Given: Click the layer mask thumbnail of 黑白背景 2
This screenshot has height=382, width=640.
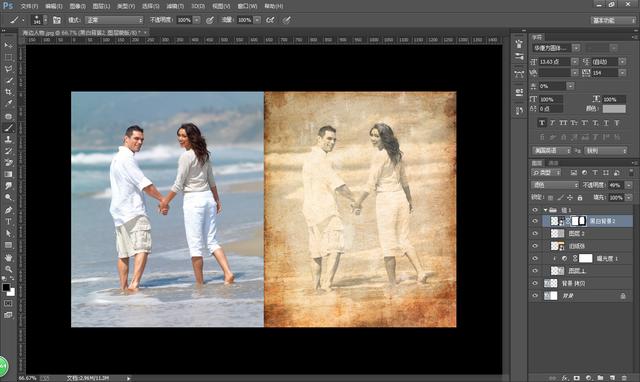Looking at the screenshot, I should click(x=578, y=221).
